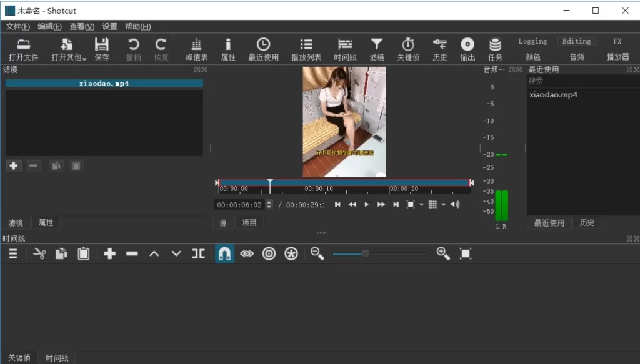Toggle the snap magnet in timeline
640x364 pixels.
(224, 253)
